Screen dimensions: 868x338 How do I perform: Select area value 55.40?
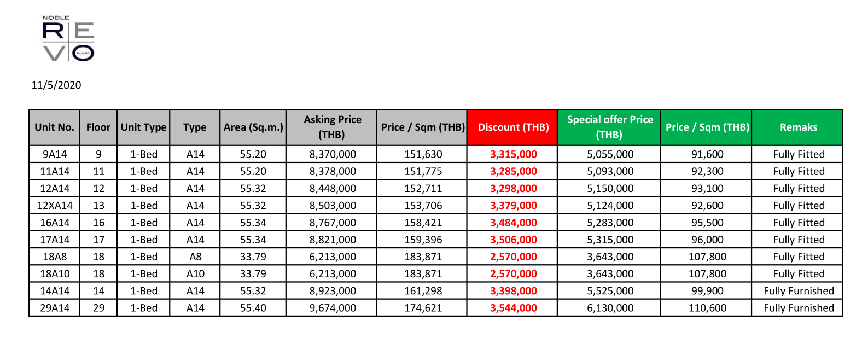(253, 308)
